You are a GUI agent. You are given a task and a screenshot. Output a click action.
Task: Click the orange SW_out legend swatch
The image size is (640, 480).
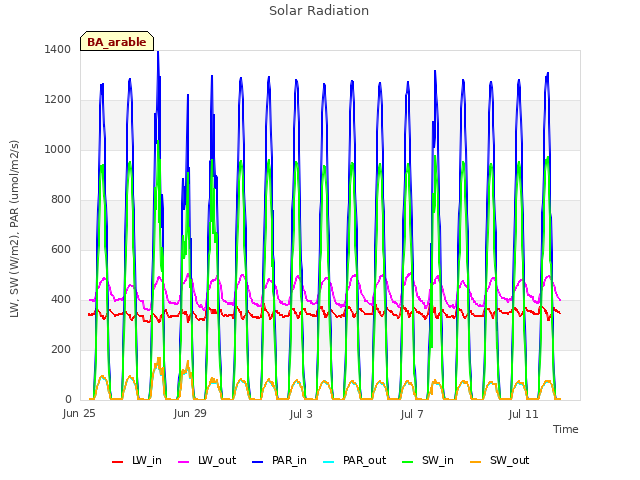(476, 462)
